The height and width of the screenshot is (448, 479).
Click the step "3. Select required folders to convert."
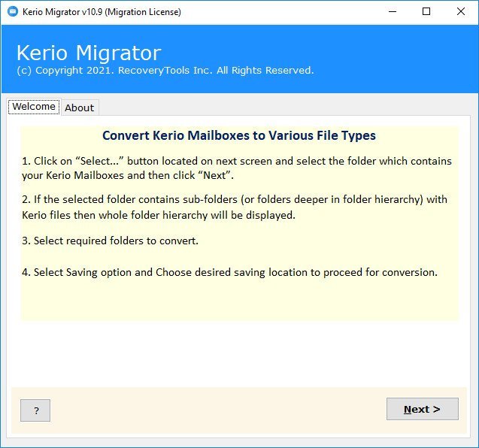click(110, 241)
